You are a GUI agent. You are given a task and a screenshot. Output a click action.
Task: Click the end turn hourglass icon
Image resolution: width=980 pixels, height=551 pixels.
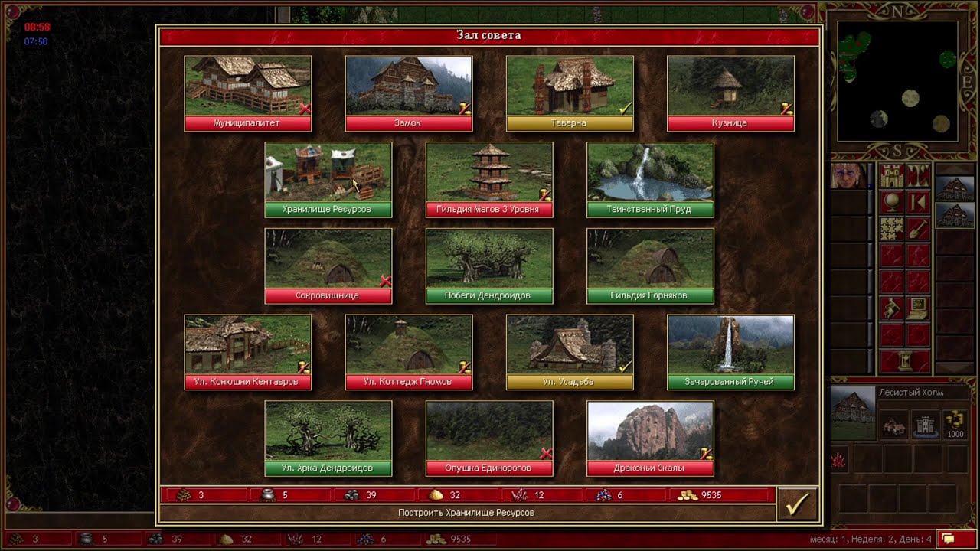[x=905, y=360]
